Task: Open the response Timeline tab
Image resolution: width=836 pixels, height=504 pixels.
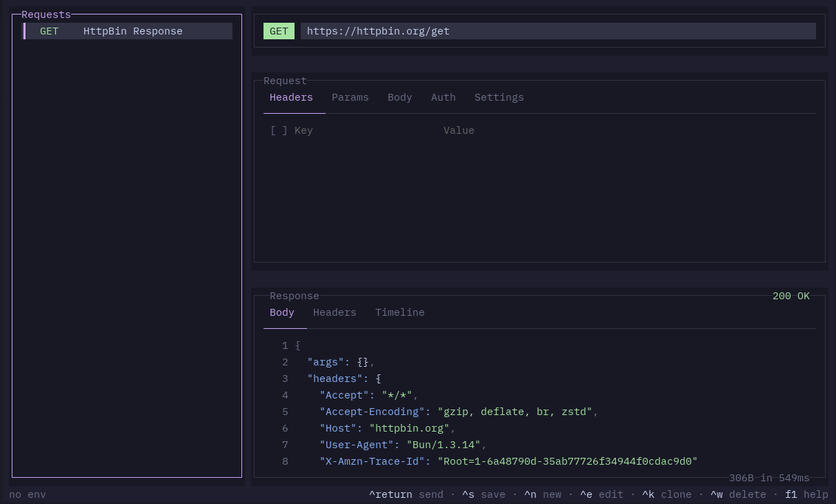Action: click(x=400, y=312)
